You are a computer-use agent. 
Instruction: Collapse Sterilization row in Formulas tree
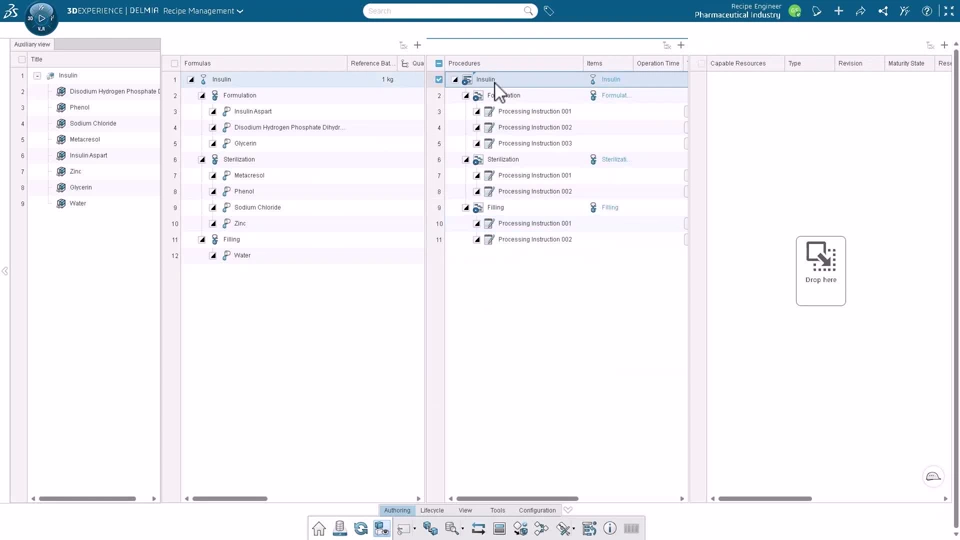pos(202,159)
